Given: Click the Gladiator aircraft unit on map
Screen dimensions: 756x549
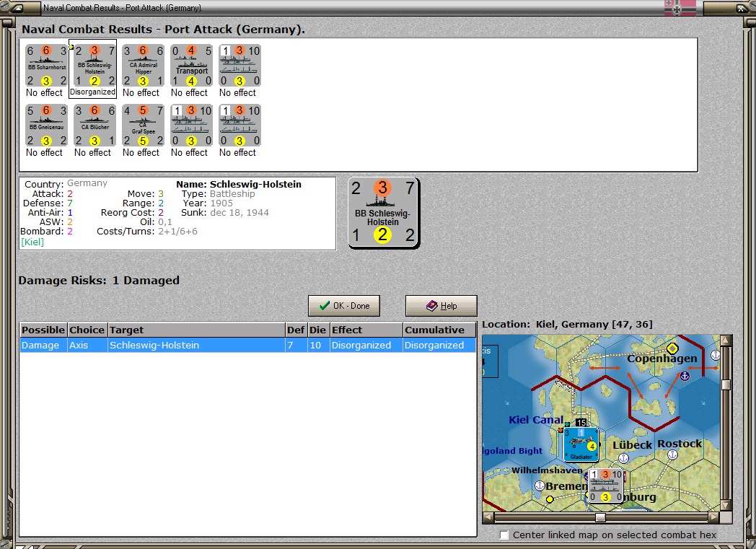Looking at the screenshot, I should click(581, 444).
